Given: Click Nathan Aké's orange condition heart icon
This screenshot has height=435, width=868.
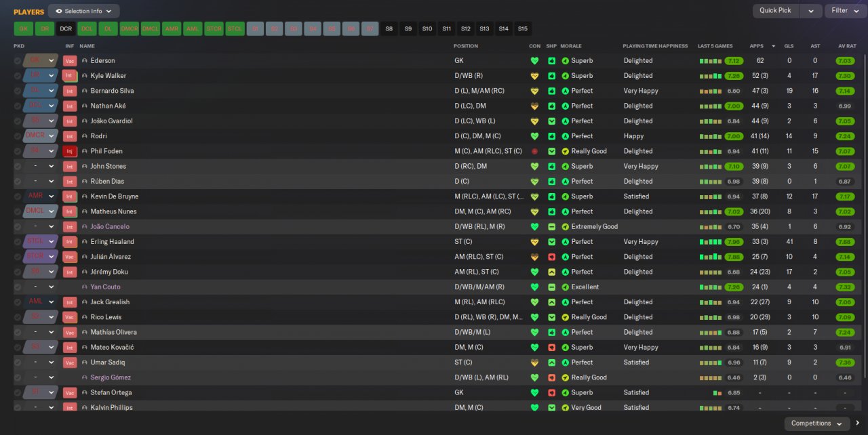Looking at the screenshot, I should pyautogui.click(x=534, y=106).
